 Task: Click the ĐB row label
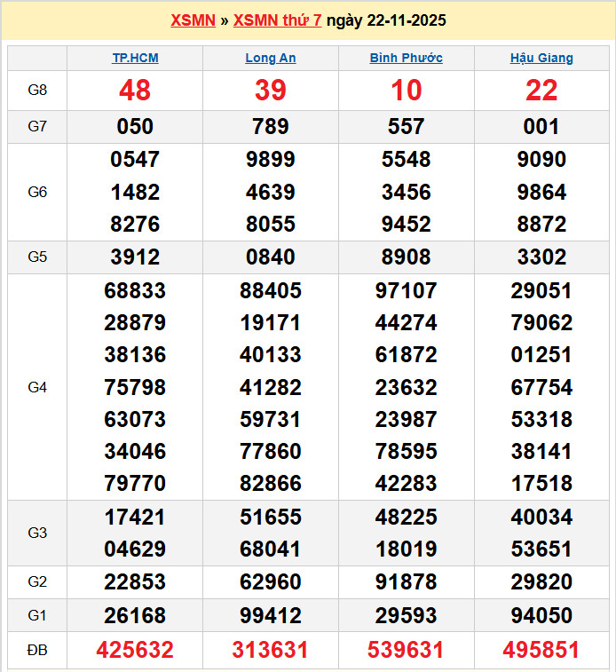37,651
